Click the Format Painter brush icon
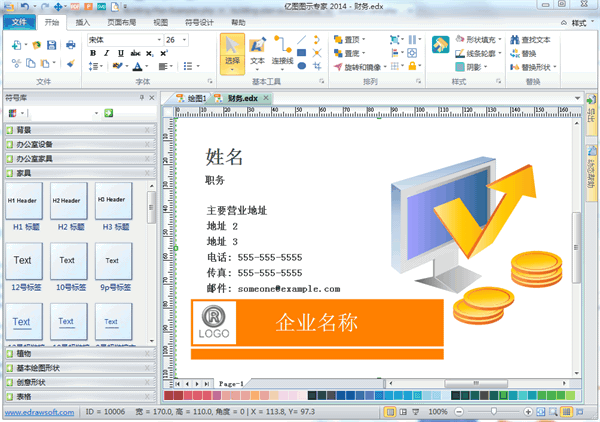The height and width of the screenshot is (422, 600). (70, 63)
